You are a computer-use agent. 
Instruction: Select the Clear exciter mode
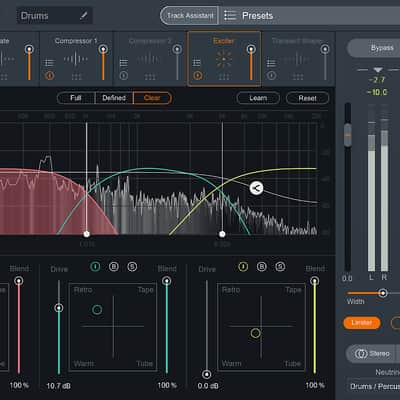pyautogui.click(x=152, y=98)
